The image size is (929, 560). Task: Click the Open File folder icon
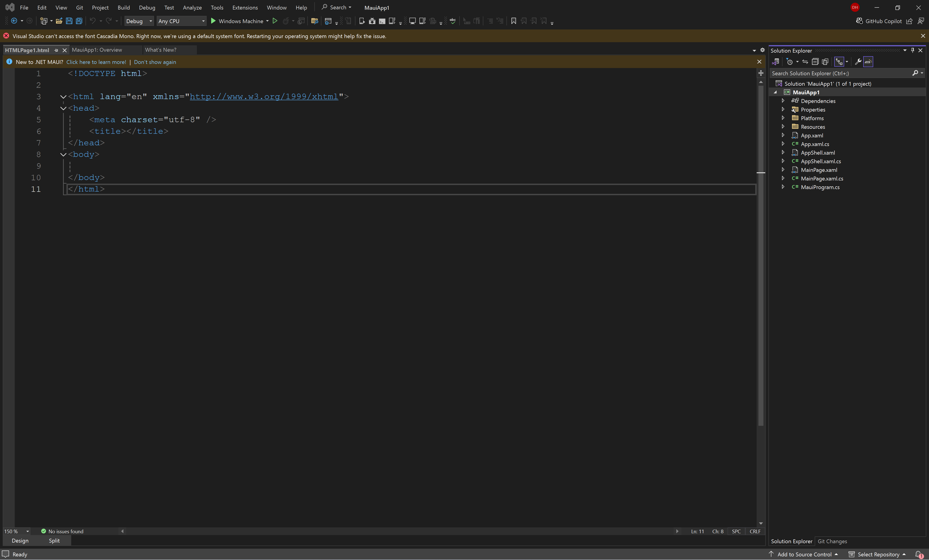pyautogui.click(x=59, y=21)
